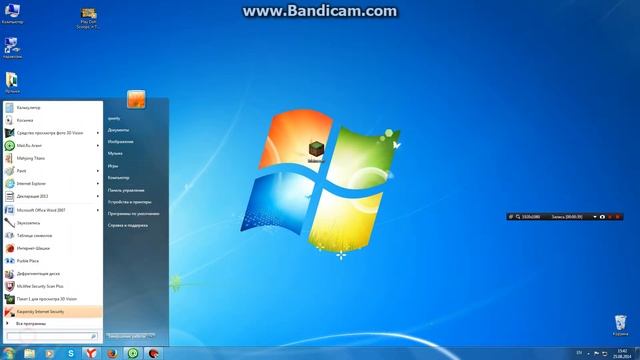Expand Internet Explorer jump list arrow

[x=98, y=183]
